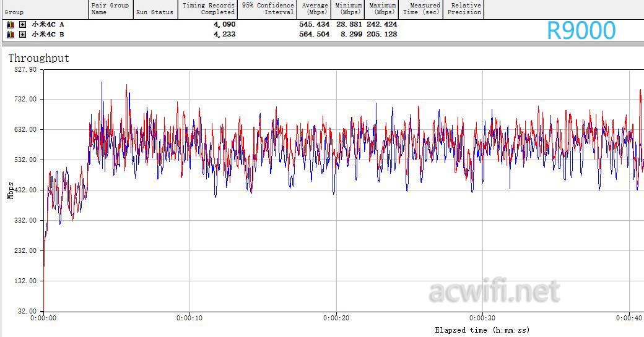644x337 pixels.
Task: Click the Minimum (Mbps) column header
Action: [x=348, y=9]
